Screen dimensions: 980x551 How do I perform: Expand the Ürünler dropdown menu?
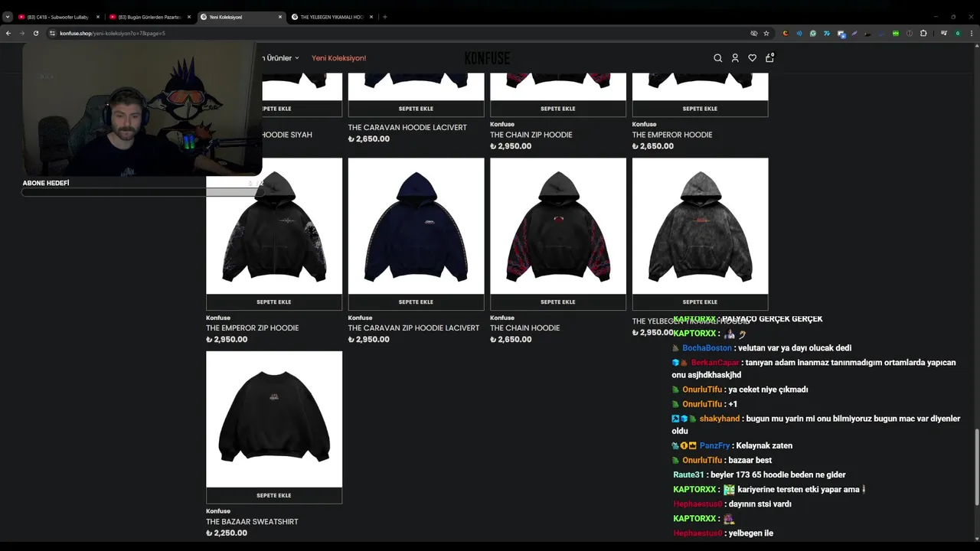tap(280, 58)
